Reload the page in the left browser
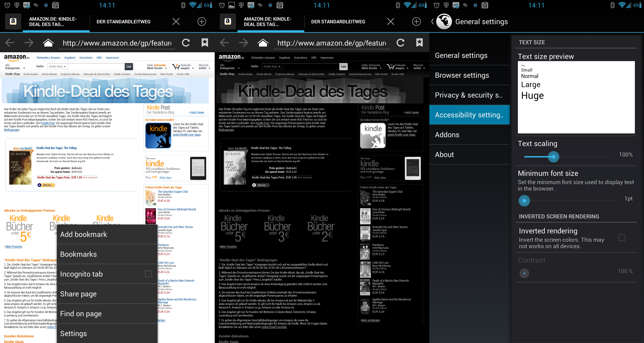The height and width of the screenshot is (343, 644). 186,43
